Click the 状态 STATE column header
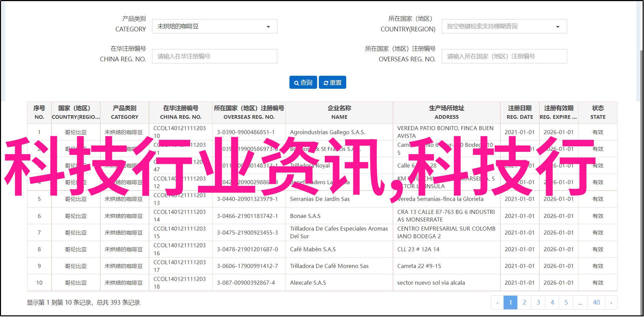 [x=598, y=112]
